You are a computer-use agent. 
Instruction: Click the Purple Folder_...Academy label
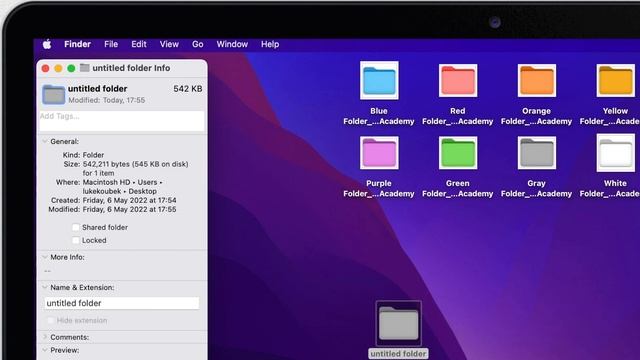tap(379, 189)
